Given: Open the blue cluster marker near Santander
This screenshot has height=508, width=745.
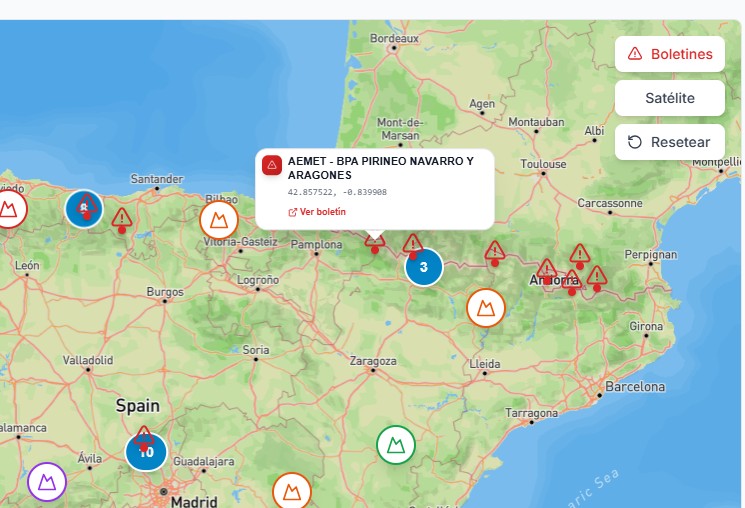Looking at the screenshot, I should pyautogui.click(x=84, y=209).
